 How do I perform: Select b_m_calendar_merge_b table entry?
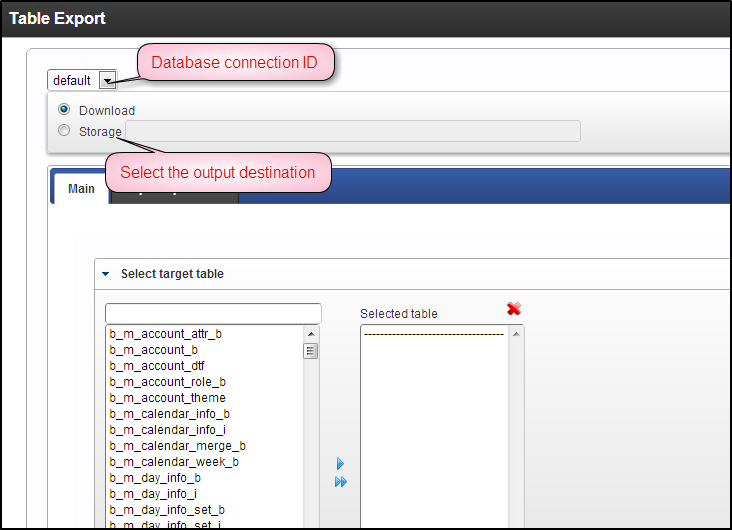pos(178,446)
